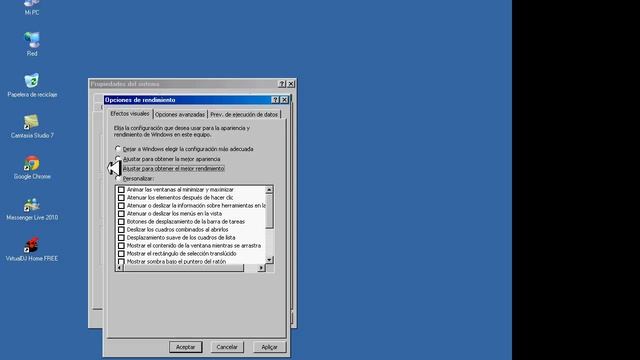Open the Red network desktop icon
This screenshot has width=640, height=360.
tap(32, 44)
